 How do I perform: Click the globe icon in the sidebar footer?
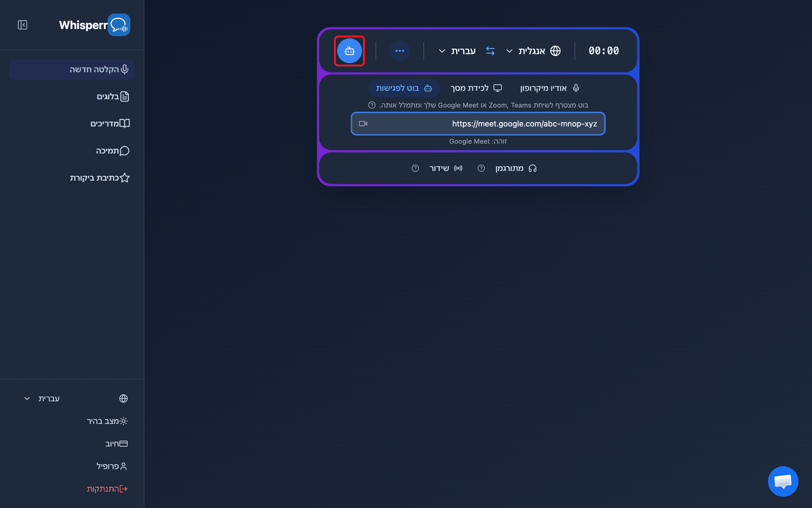click(123, 398)
